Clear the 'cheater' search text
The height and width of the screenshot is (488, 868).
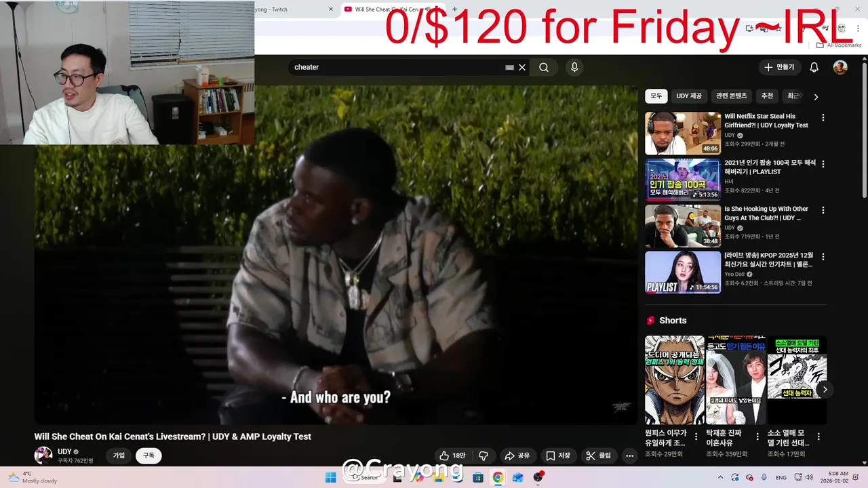pos(522,67)
